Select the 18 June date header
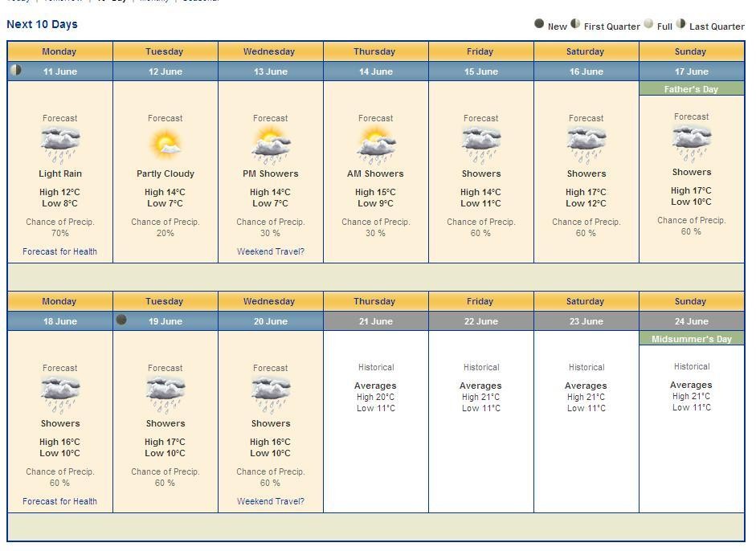 coord(60,321)
